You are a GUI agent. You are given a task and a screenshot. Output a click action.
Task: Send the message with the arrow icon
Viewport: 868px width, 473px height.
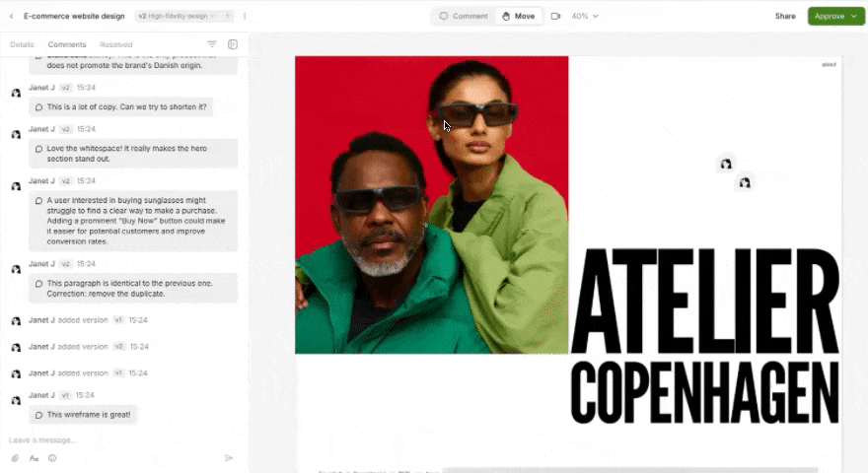pos(229,458)
